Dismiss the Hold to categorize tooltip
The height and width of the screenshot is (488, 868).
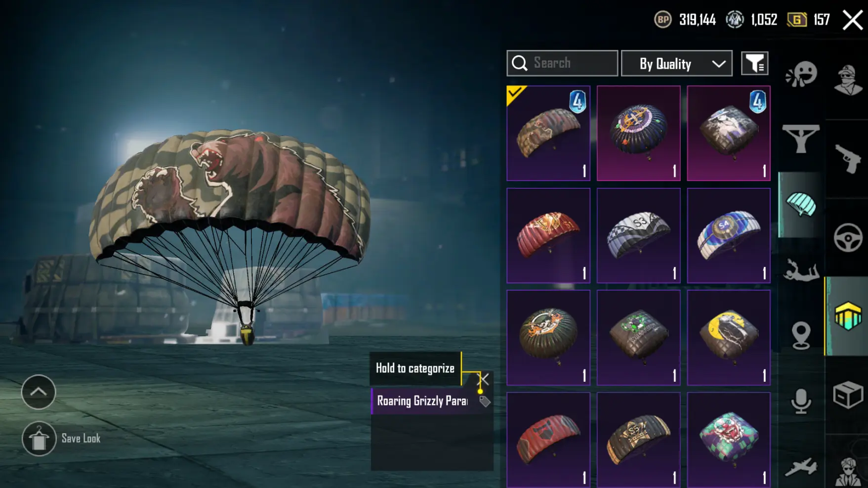click(484, 379)
